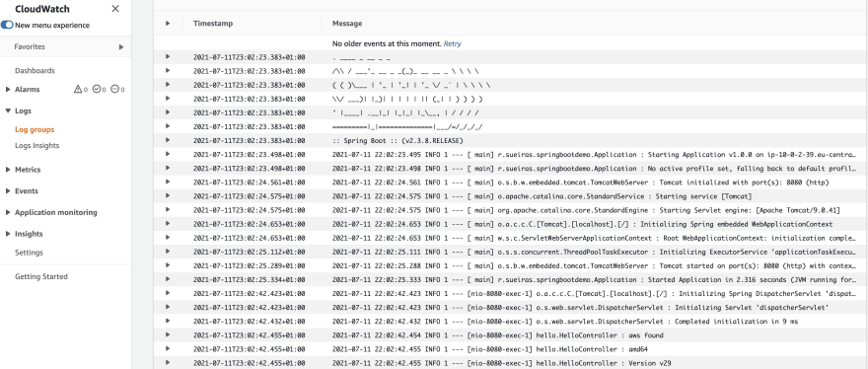Select the ':: Spring Boot ::' message text
Image resolution: width=868 pixels, height=369 pixels.
[398, 141]
